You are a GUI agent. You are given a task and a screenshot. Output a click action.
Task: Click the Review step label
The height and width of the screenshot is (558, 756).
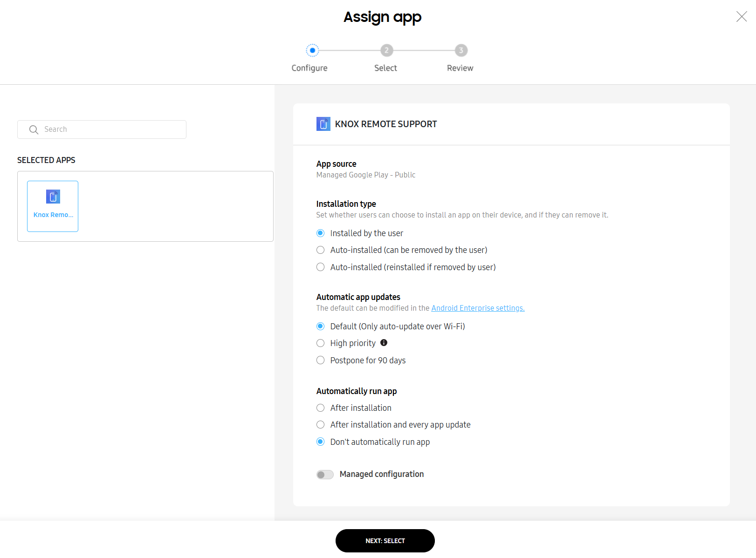tap(460, 68)
